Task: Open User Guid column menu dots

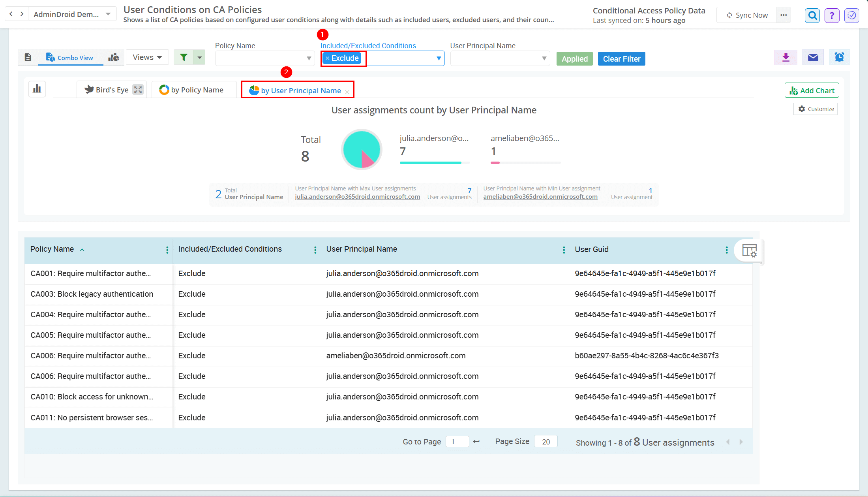Action: (727, 250)
